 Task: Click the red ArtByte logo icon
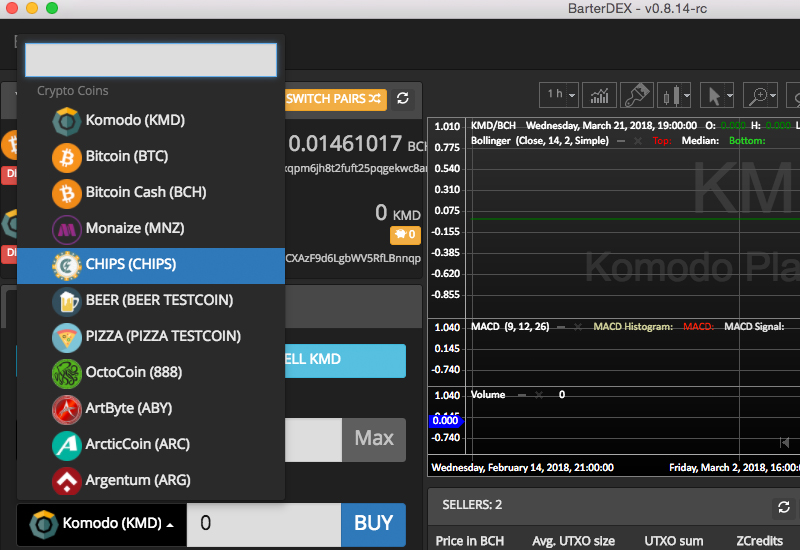(x=66, y=410)
